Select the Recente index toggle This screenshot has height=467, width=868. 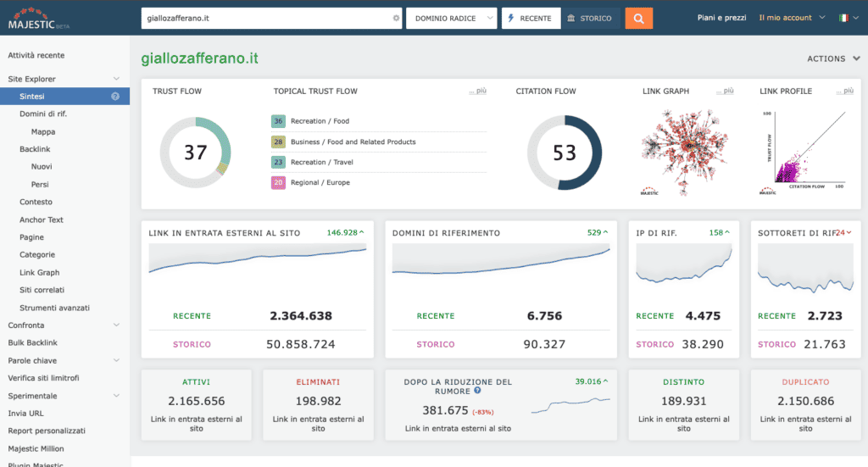(x=531, y=19)
